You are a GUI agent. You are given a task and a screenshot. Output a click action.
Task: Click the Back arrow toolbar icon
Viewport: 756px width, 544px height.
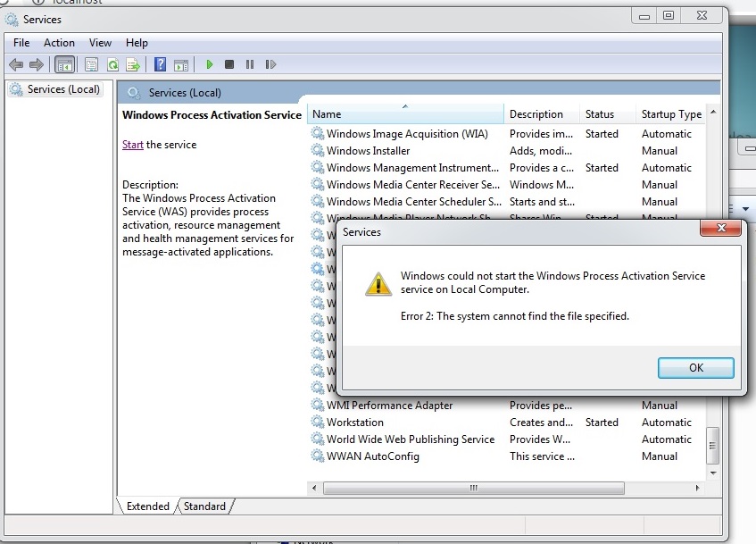tap(16, 64)
